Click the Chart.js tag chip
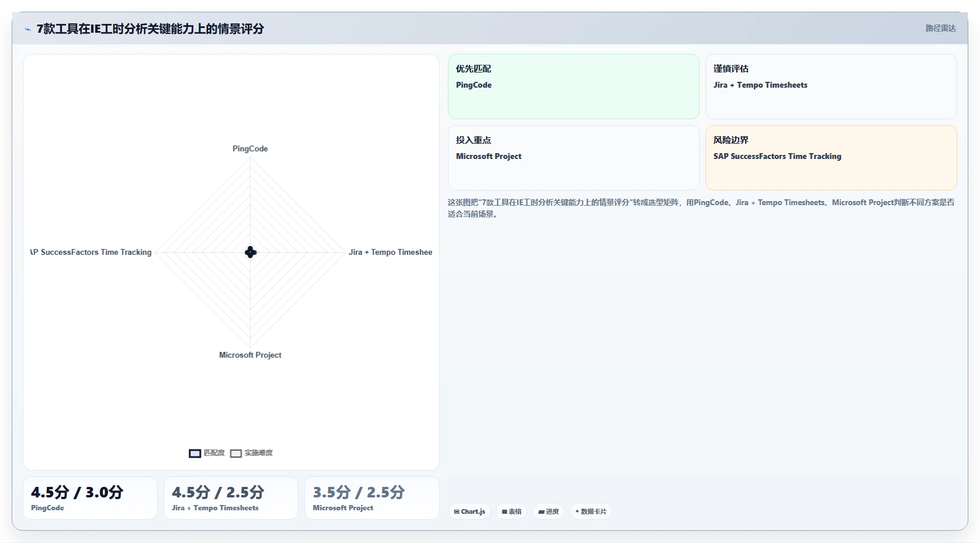 coord(470,511)
